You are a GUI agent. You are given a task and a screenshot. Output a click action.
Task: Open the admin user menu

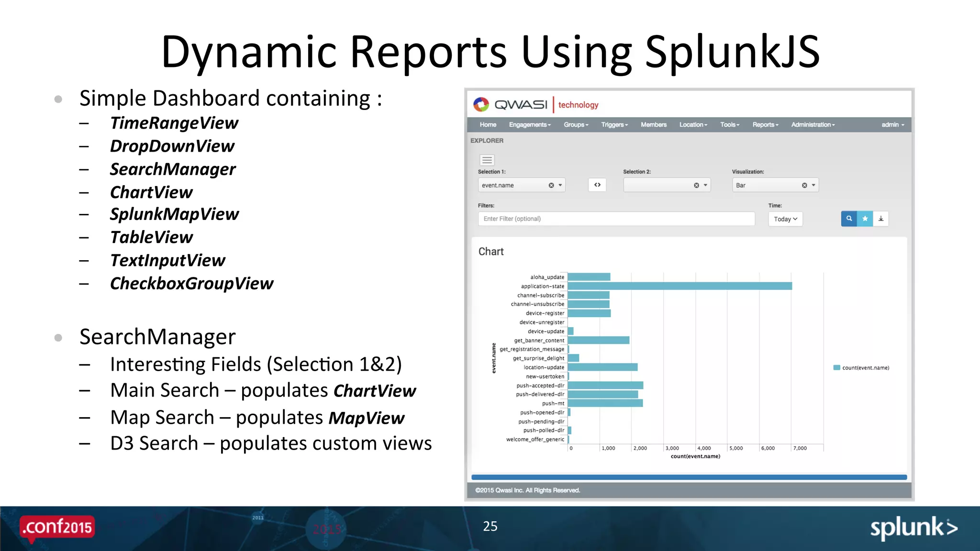(893, 125)
